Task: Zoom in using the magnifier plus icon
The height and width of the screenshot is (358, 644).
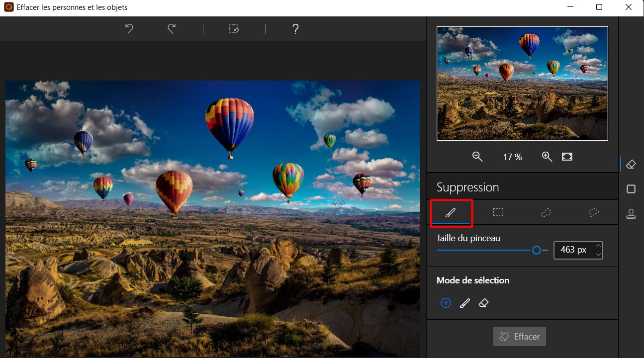Action: tap(547, 157)
